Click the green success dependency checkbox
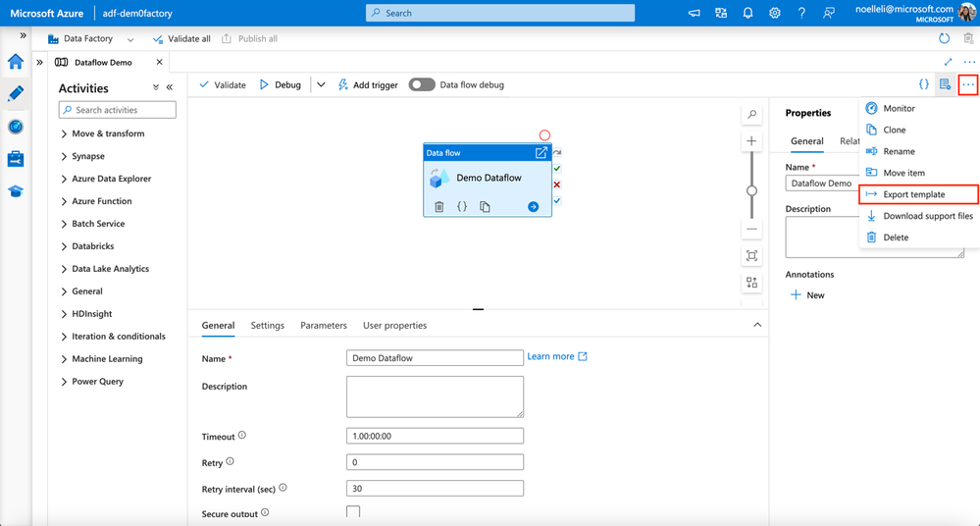The height and width of the screenshot is (526, 980). (557, 168)
